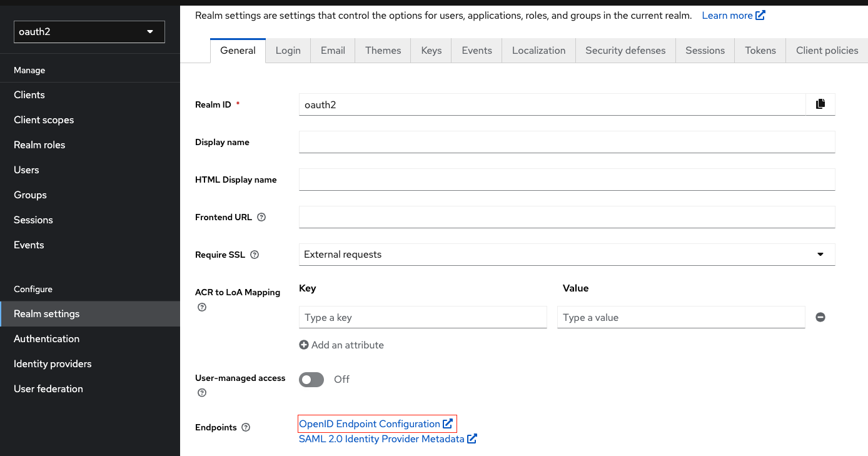Screen dimensions: 868x456
Task: Open the OpenID Endpoint Configuration link
Action: 376,424
